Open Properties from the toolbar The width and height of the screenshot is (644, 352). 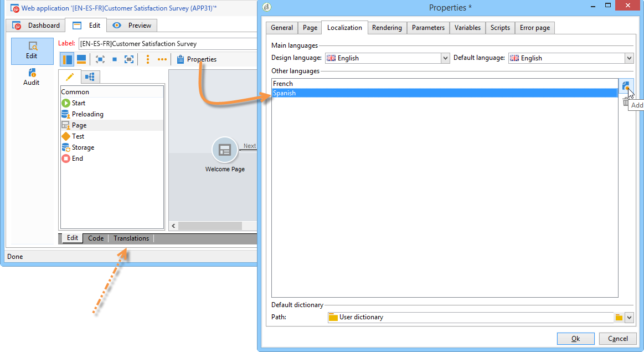click(197, 59)
